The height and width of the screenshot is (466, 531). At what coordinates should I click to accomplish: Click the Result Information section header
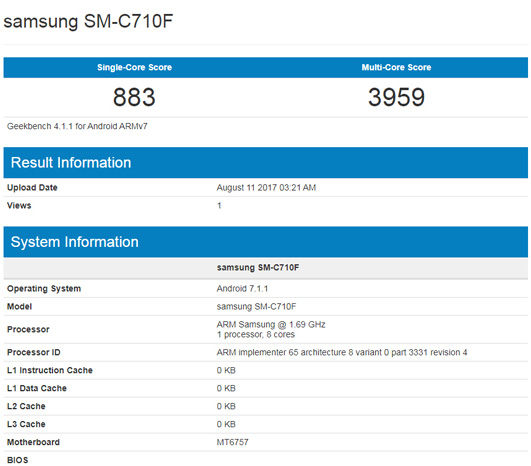(266, 163)
